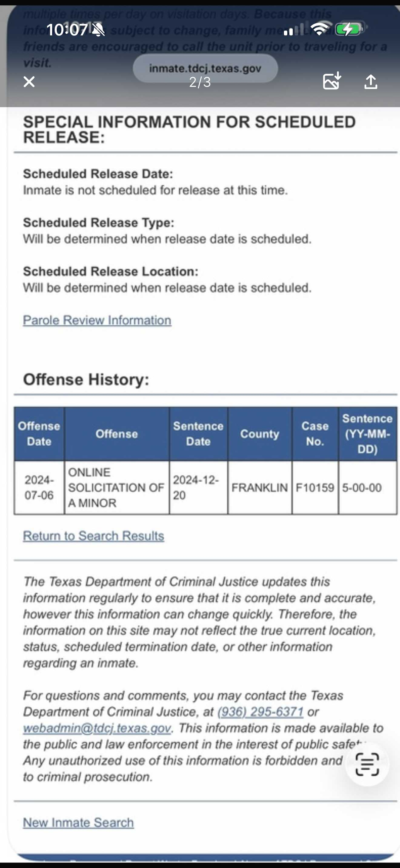Tap the text scan floating icon
Screen dimensions: 400x868
367,764
